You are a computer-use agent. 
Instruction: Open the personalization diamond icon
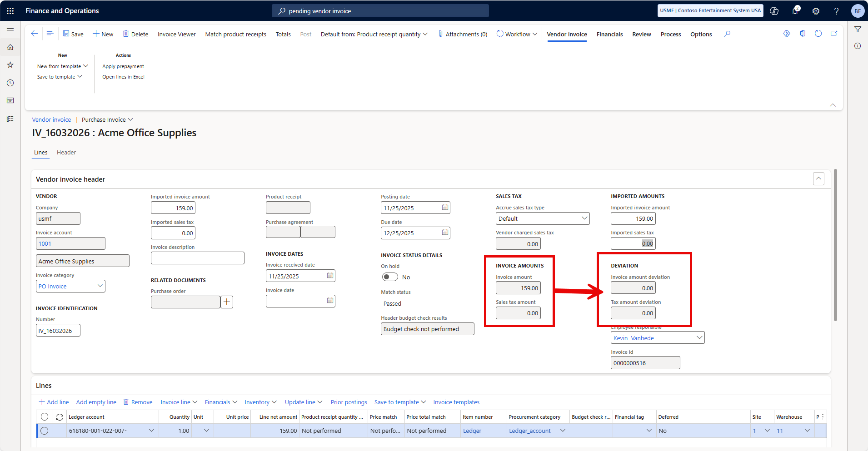787,34
